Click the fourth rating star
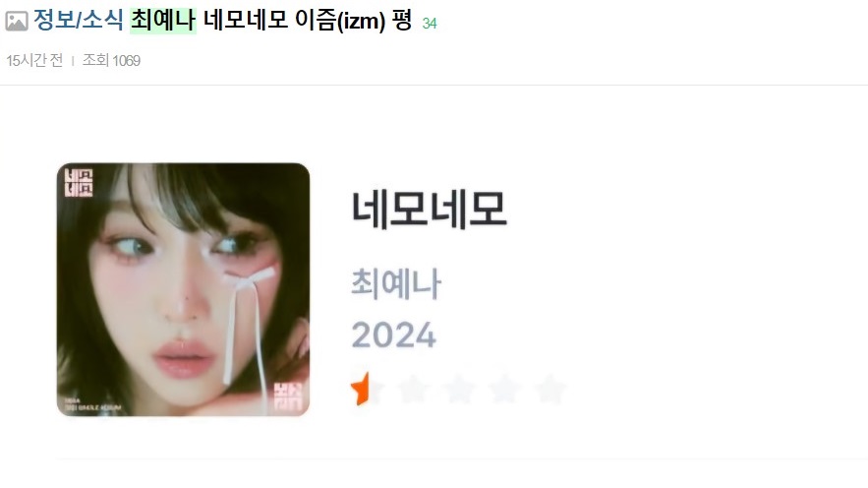 [505, 390]
